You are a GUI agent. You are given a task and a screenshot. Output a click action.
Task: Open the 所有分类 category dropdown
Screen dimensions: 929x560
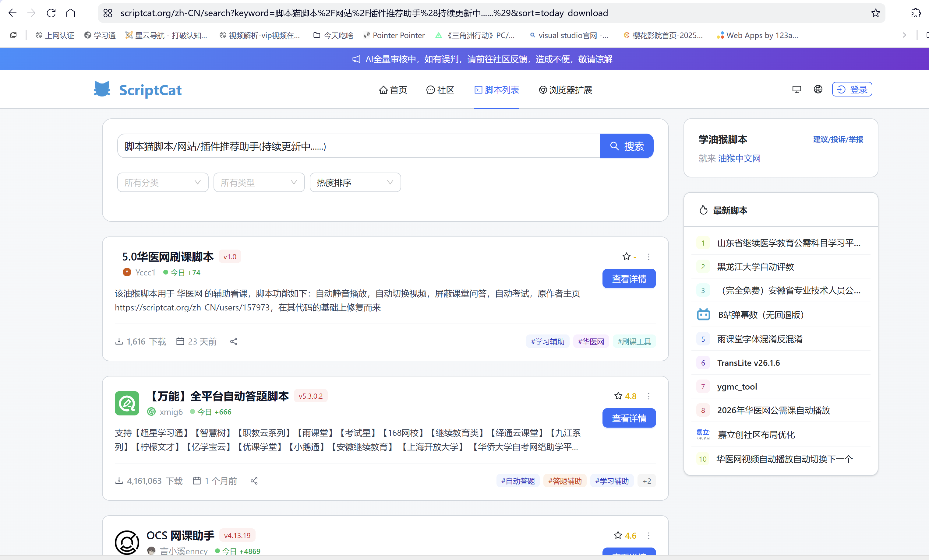point(163,182)
